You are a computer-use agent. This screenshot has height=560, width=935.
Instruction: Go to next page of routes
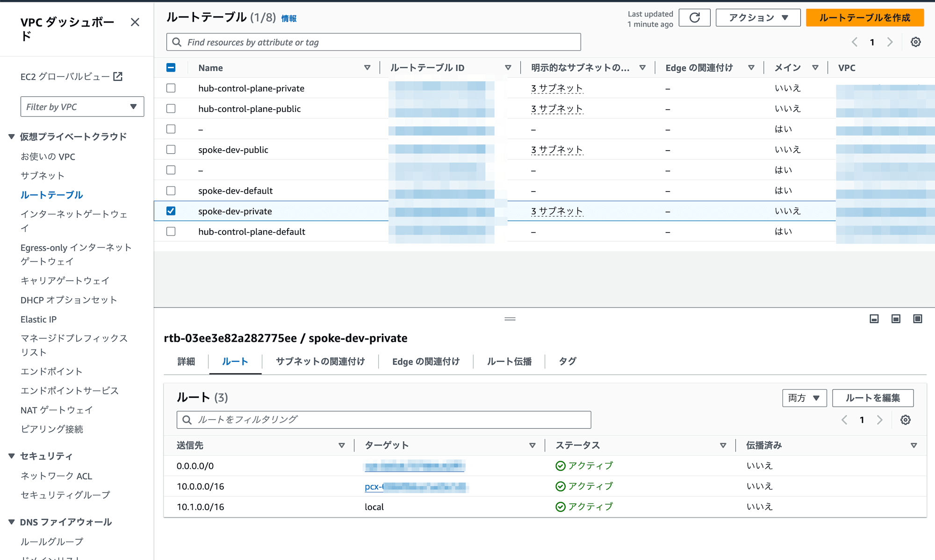coord(880,420)
